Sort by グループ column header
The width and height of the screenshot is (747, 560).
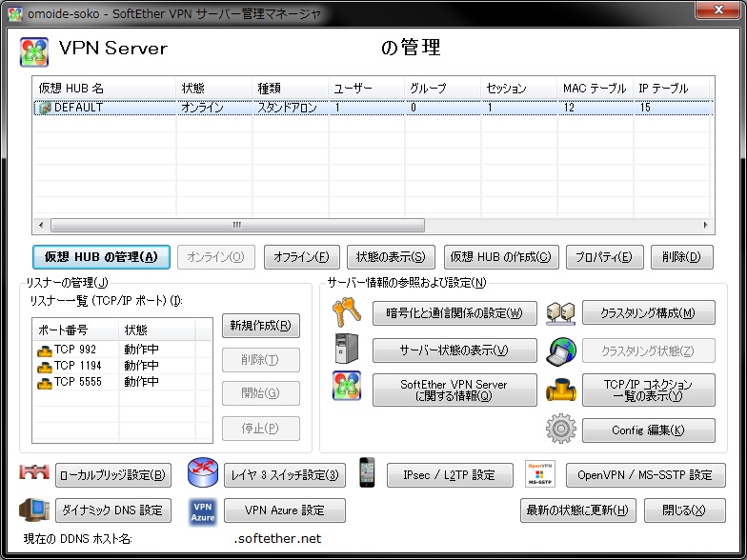pyautogui.click(x=442, y=88)
